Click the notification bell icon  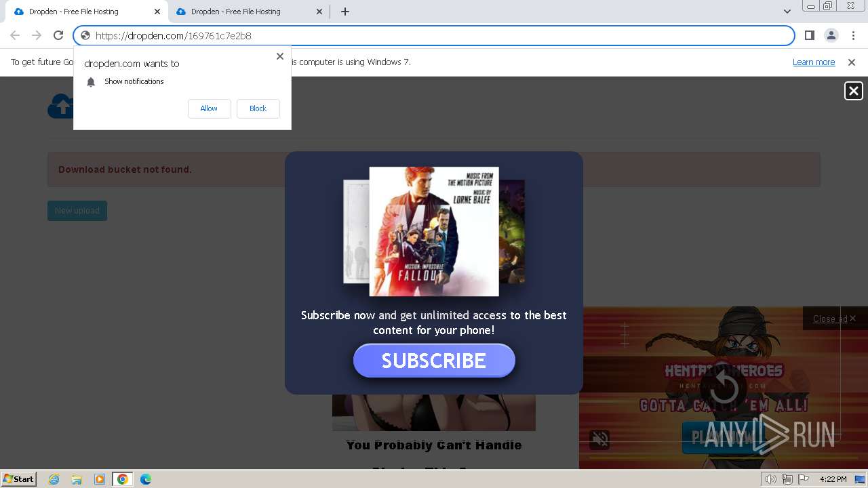point(91,82)
